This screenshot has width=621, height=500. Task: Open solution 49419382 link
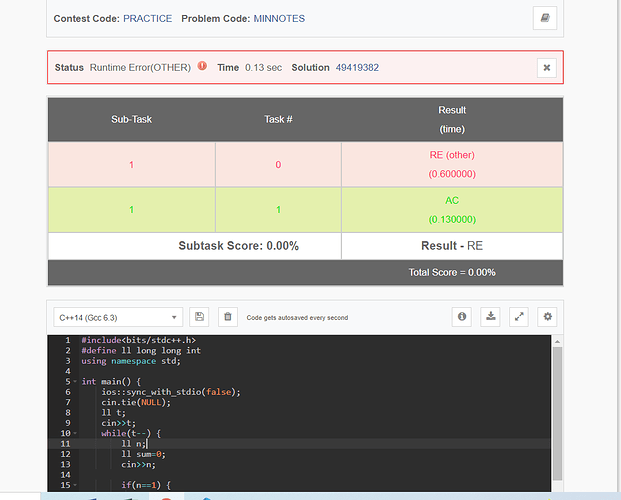point(357,68)
